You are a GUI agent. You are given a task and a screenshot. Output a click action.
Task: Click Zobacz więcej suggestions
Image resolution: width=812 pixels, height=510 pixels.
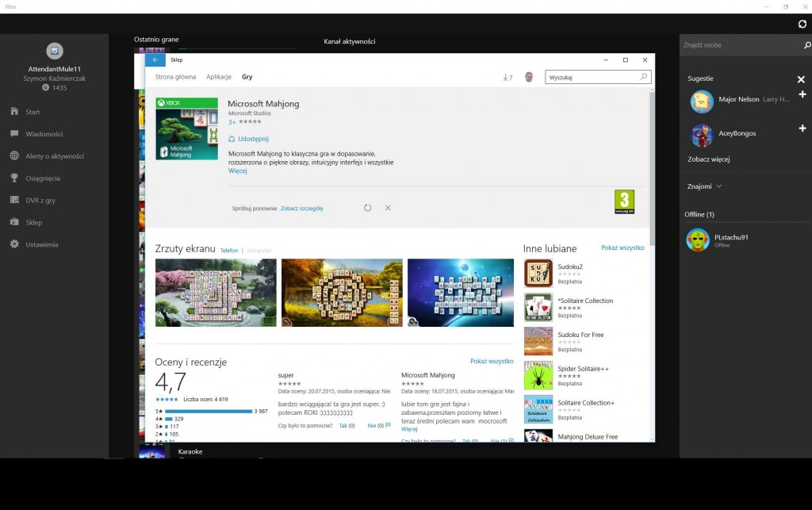pyautogui.click(x=708, y=159)
